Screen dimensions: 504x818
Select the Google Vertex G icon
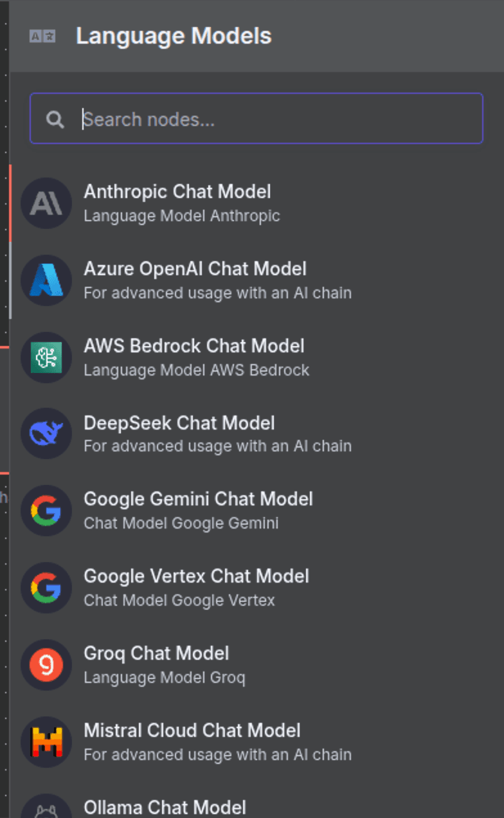[46, 588]
